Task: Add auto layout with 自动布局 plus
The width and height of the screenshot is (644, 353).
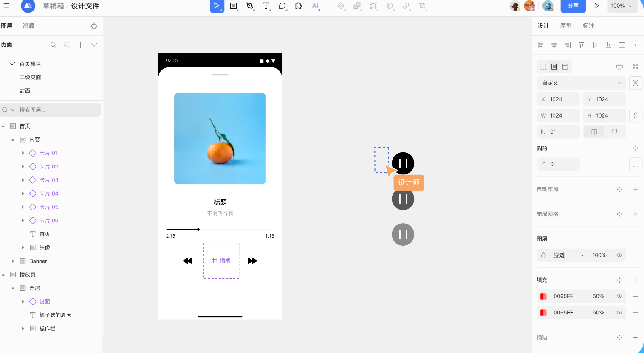Action: click(636, 189)
